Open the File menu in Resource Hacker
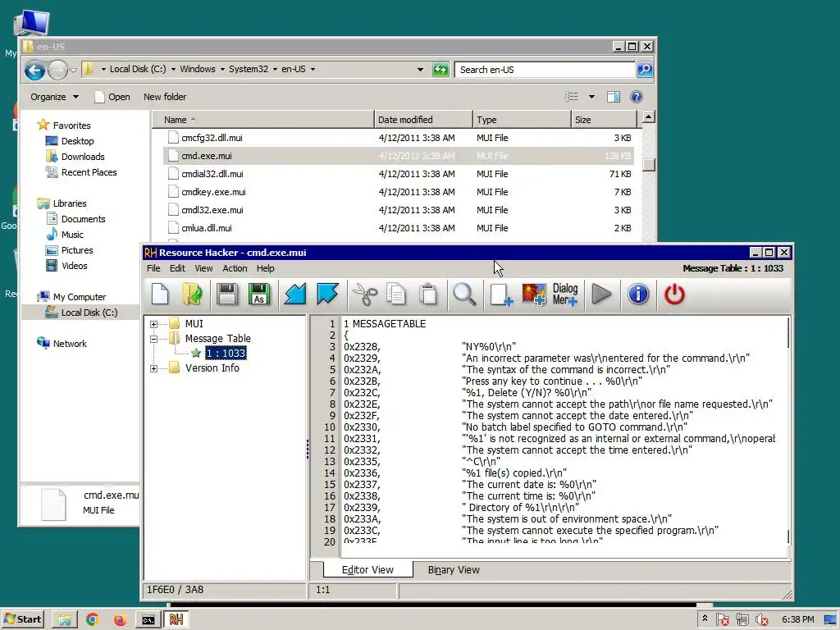 pyautogui.click(x=153, y=268)
